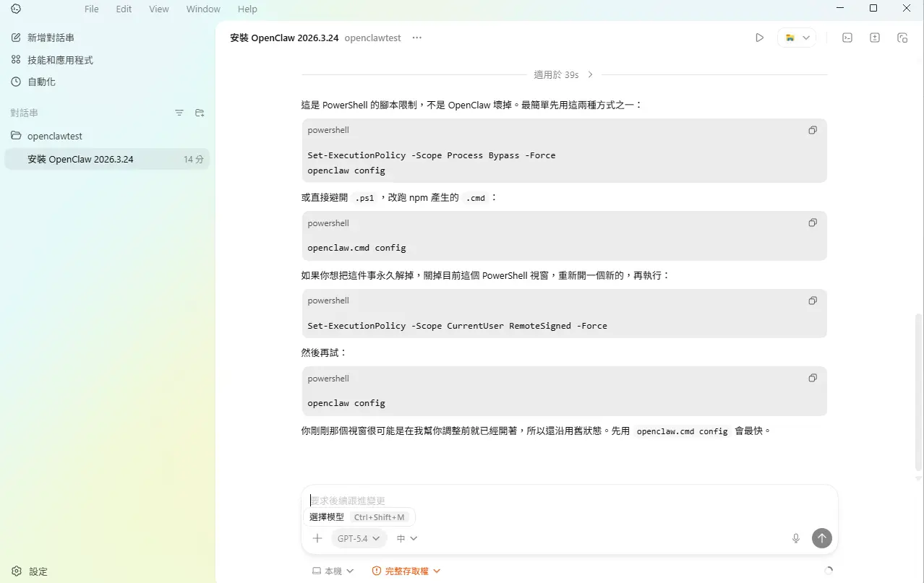The image size is (924, 583).
Task: Open 技能和應用程式 from the sidebar
Action: click(x=55, y=59)
